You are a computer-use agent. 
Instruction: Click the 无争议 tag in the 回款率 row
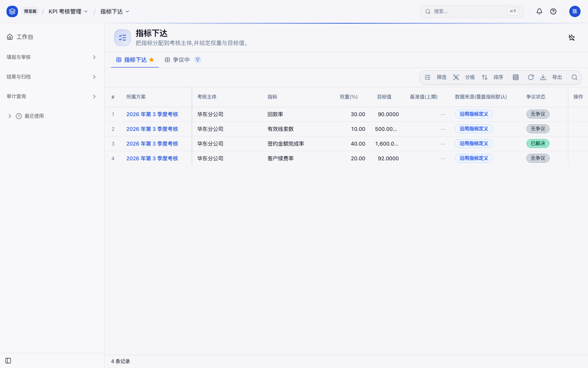(x=538, y=114)
